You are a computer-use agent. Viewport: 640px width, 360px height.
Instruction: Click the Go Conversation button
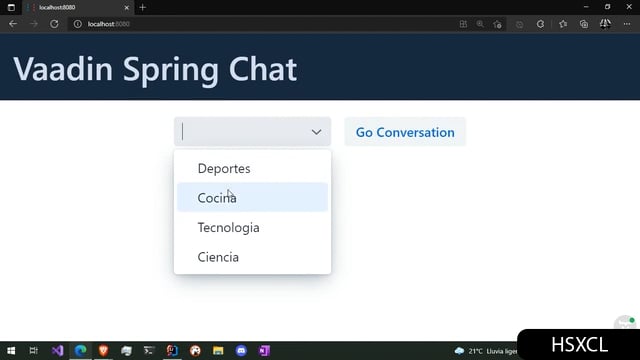click(405, 132)
